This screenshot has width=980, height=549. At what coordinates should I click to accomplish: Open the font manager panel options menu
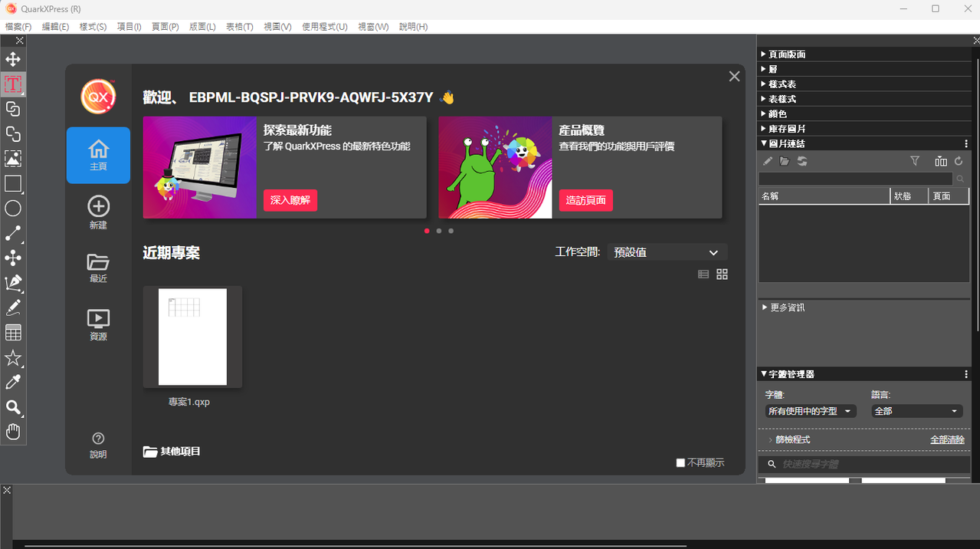966,374
